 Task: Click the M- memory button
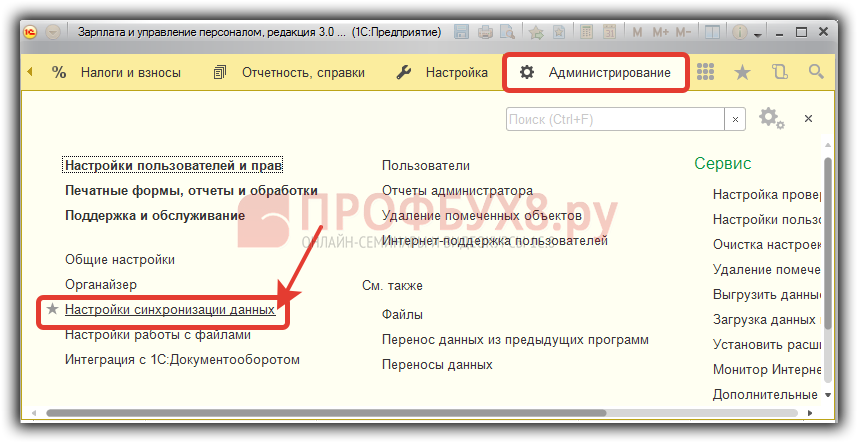click(x=683, y=32)
